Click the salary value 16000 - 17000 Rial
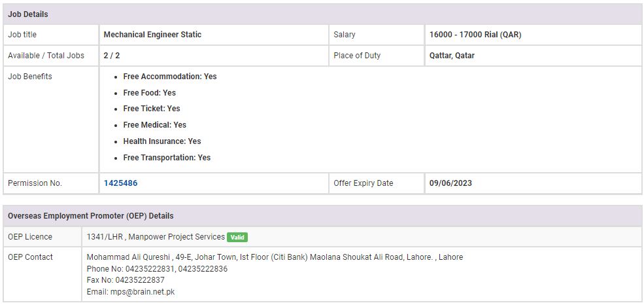This screenshot has height=305, width=644. pos(475,35)
